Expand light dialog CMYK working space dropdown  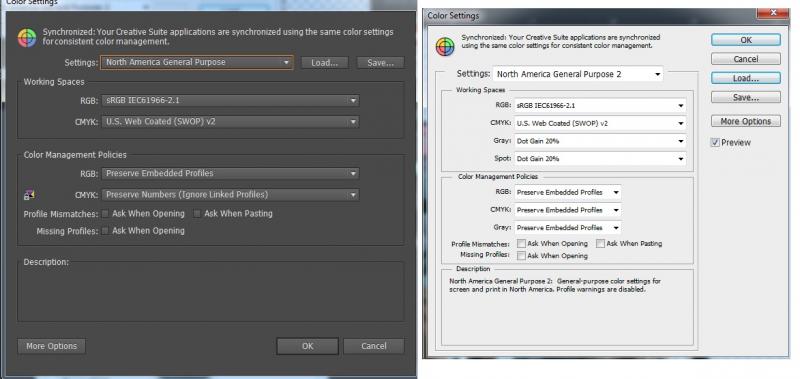coord(600,123)
